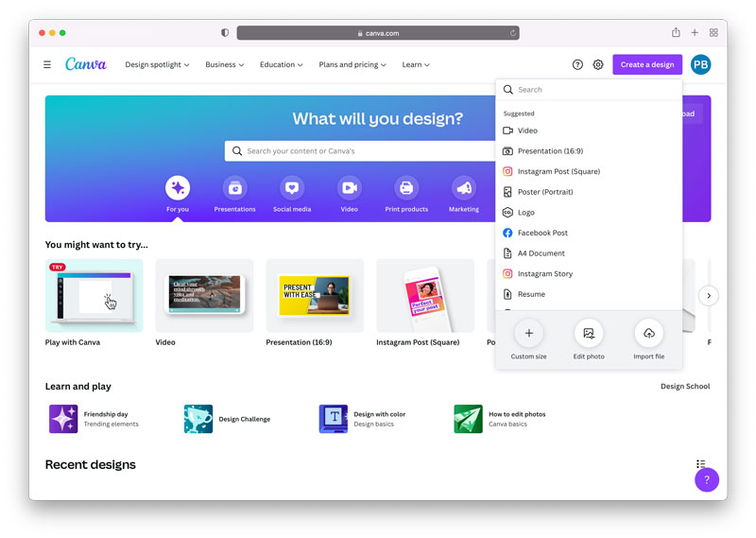The width and height of the screenshot is (756, 538).
Task: Choose Poster (Portrait) from suggested list
Action: (589, 192)
